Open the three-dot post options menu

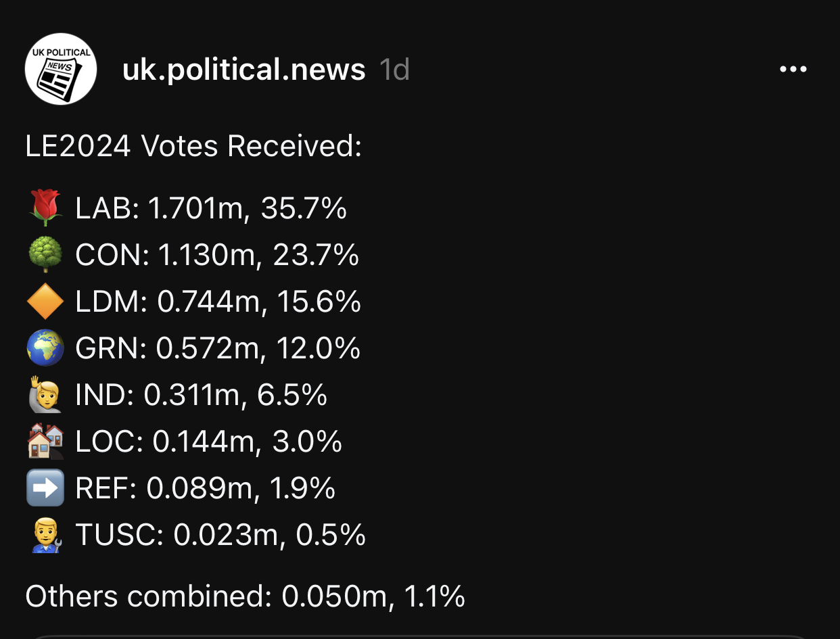coord(793,69)
